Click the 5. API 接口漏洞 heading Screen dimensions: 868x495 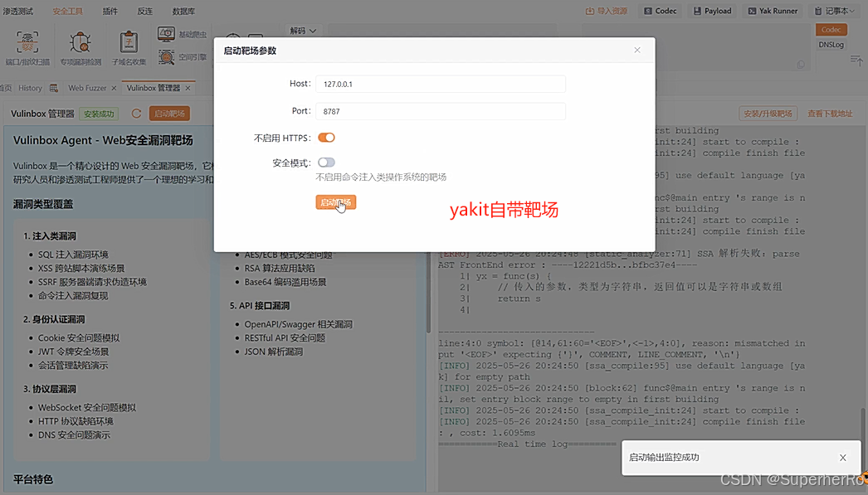260,306
